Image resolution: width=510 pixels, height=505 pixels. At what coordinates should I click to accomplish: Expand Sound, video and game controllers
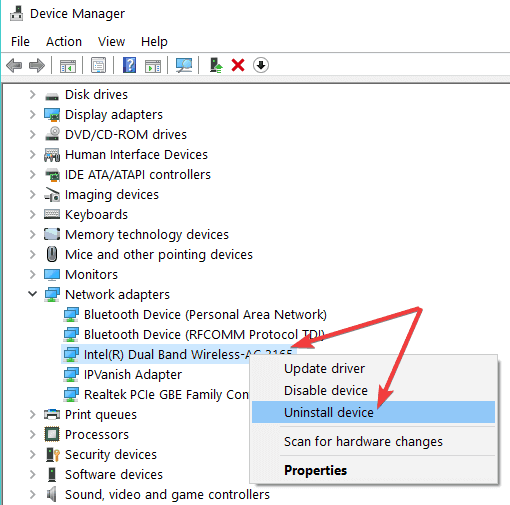32,494
